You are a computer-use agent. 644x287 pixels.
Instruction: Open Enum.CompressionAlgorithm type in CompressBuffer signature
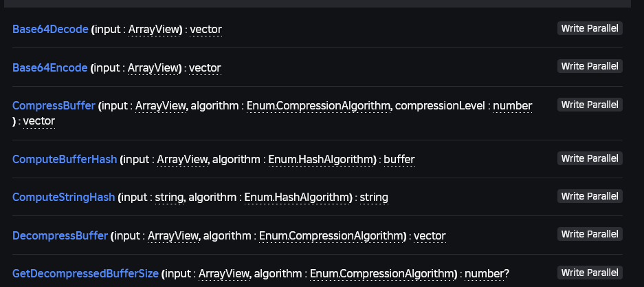tap(318, 106)
